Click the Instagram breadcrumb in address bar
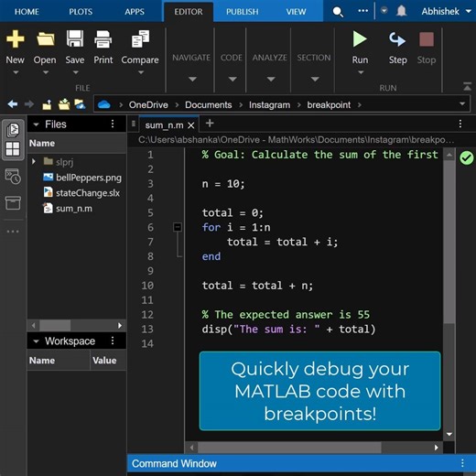Viewport: 476px width, 476px height. pos(269,104)
